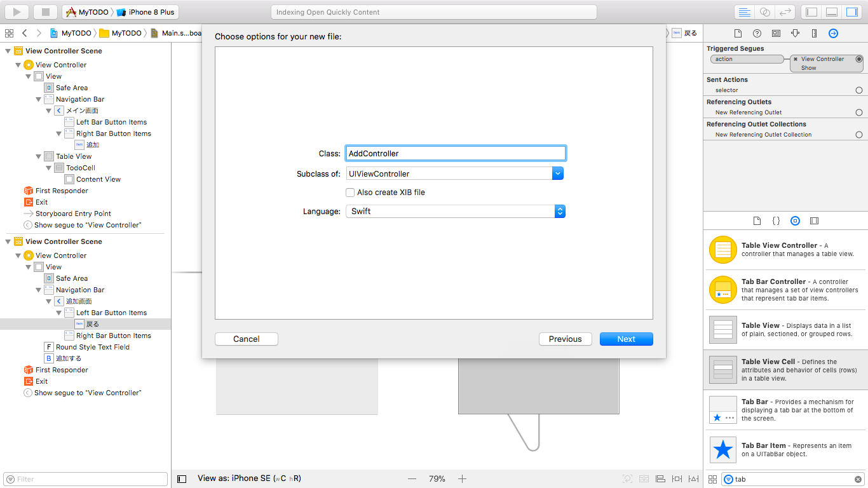
Task: Cancel the new file dialog
Action: [246, 339]
